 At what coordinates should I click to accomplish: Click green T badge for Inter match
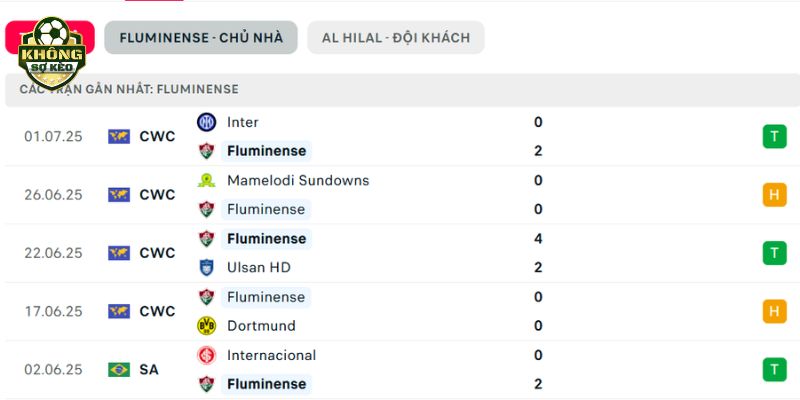pyautogui.click(x=774, y=137)
